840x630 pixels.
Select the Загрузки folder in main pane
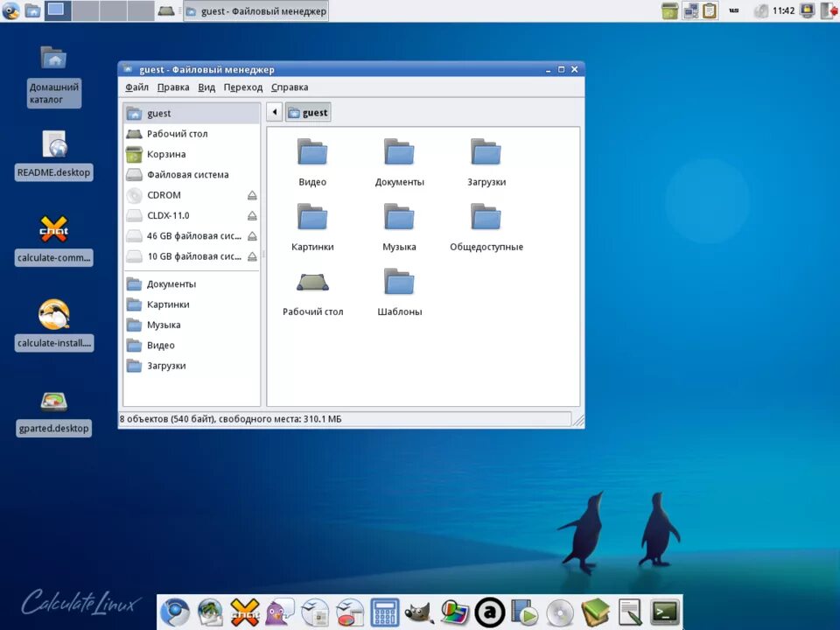pyautogui.click(x=486, y=163)
